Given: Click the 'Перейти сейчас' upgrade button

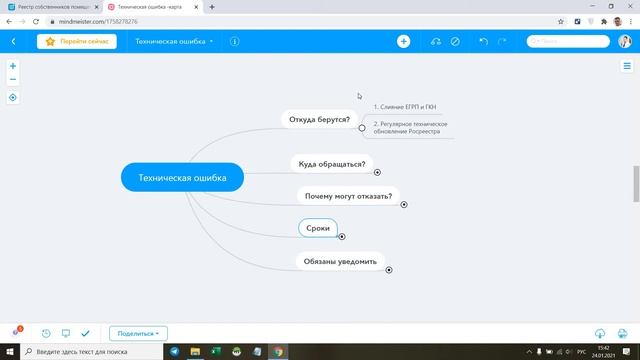Looking at the screenshot, I should coord(77,41).
